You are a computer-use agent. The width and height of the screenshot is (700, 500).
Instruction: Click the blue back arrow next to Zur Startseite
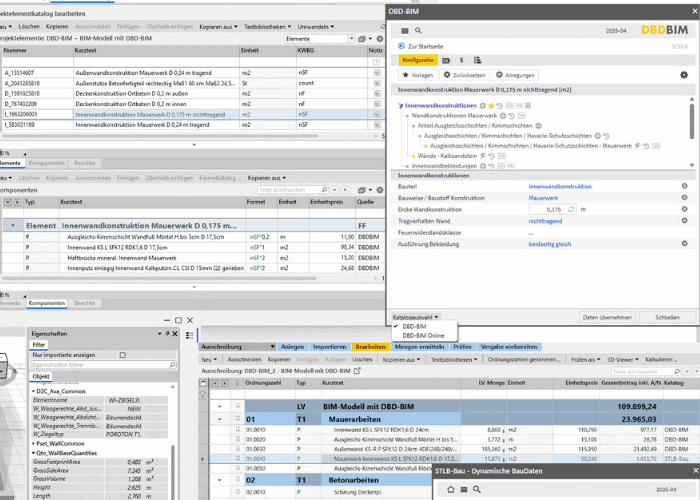pyautogui.click(x=401, y=46)
